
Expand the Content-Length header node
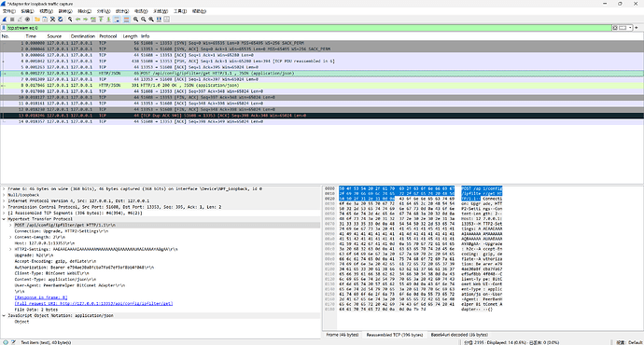click(x=10, y=237)
